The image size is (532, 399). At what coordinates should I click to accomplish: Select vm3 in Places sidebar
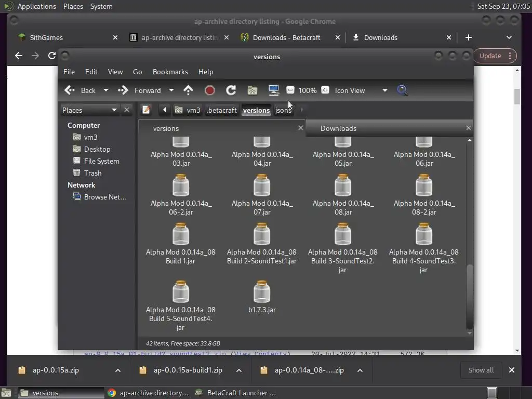tap(90, 137)
